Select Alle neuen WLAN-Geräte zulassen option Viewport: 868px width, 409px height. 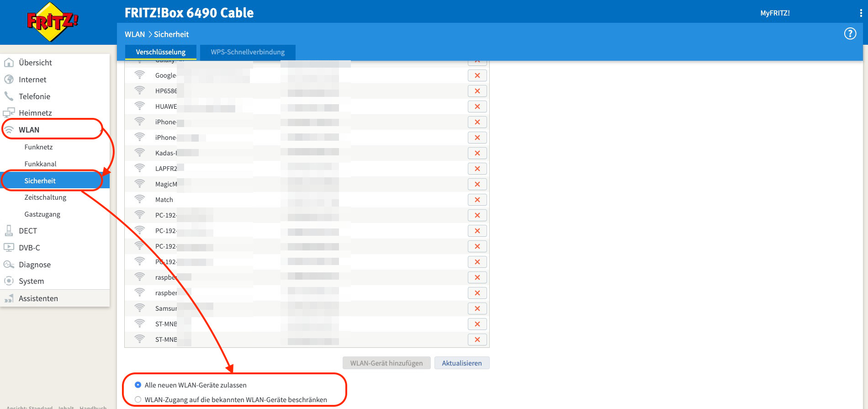(x=138, y=385)
